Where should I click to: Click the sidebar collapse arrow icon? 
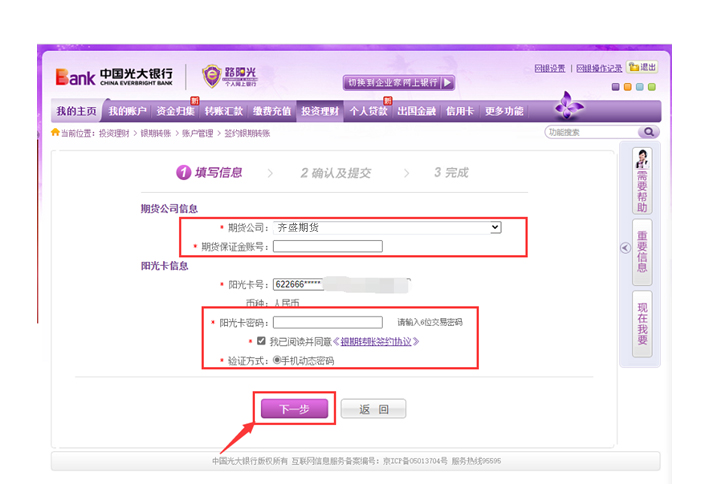click(x=625, y=248)
